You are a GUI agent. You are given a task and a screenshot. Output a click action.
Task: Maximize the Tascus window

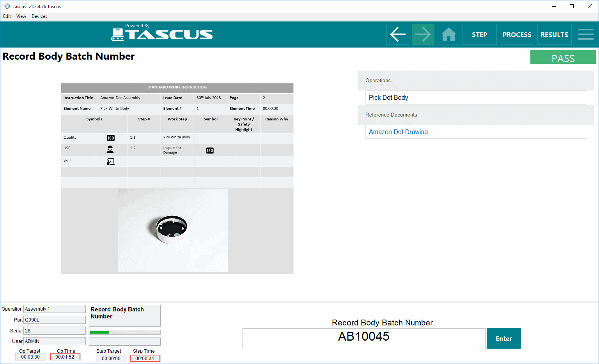[x=572, y=6]
